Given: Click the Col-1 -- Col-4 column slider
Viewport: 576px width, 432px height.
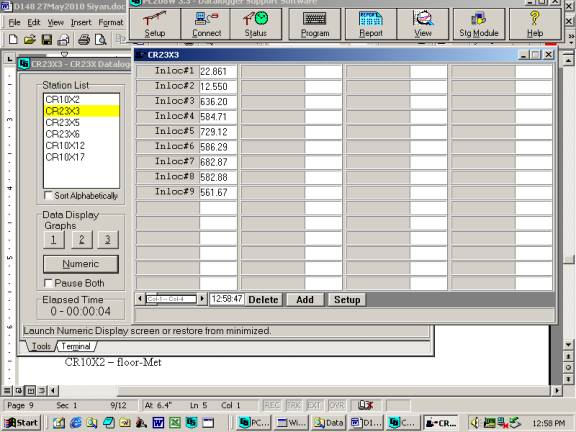Looking at the screenshot, I should point(171,299).
